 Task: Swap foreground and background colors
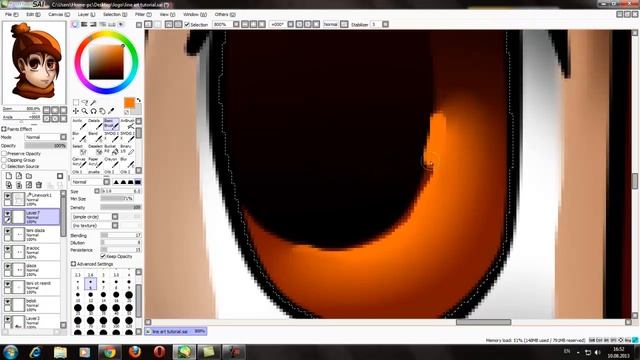coord(139,100)
